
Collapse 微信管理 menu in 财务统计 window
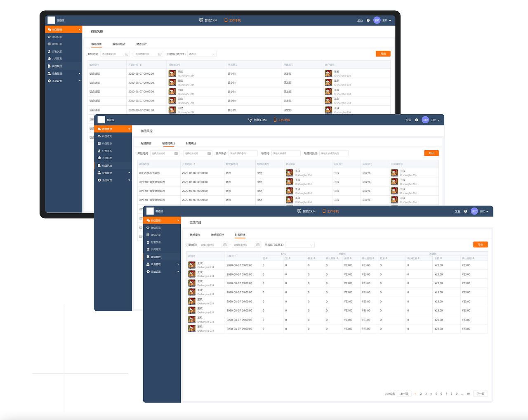178,221
